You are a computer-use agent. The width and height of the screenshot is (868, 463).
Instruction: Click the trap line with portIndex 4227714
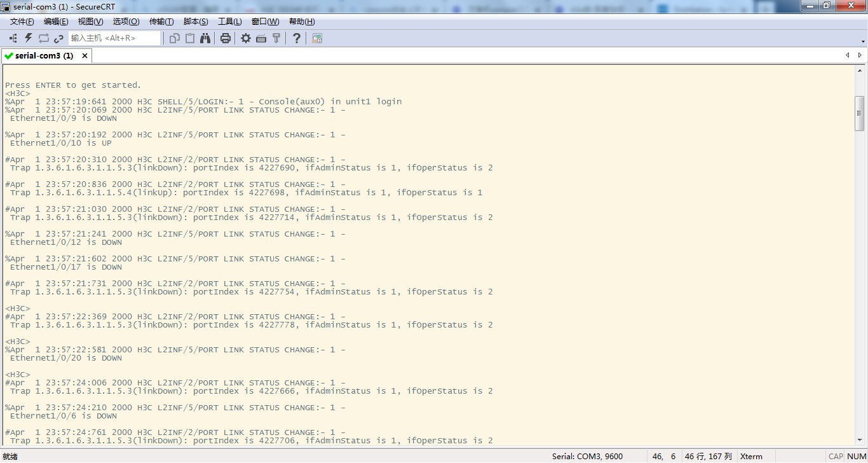pos(252,218)
